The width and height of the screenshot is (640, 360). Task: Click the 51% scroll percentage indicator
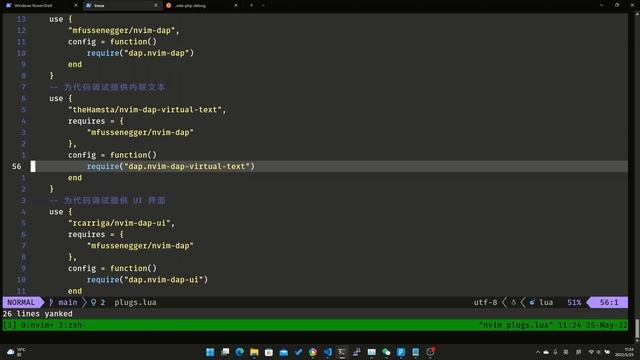coord(574,302)
